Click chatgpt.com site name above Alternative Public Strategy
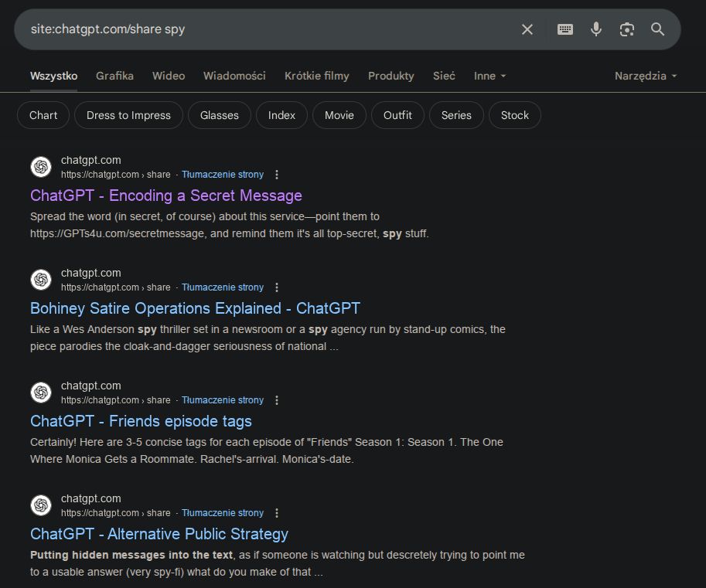Image resolution: width=706 pixels, height=588 pixels. tap(91, 499)
